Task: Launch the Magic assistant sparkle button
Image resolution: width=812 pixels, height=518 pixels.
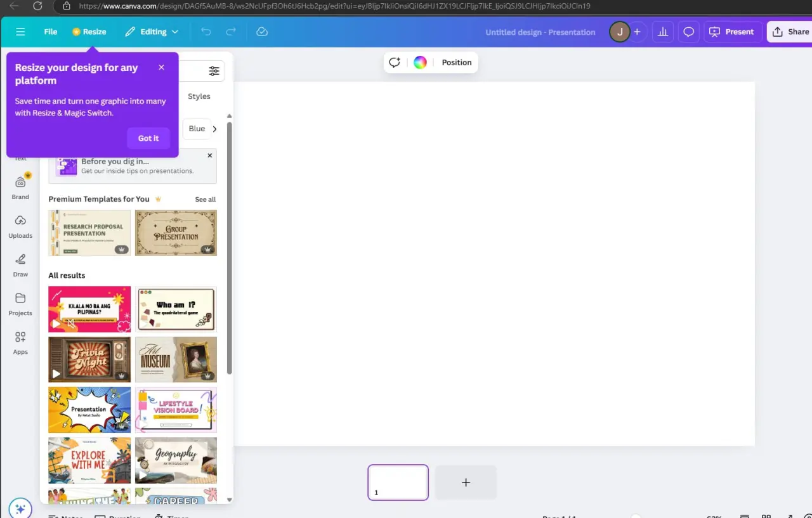Action: pyautogui.click(x=20, y=508)
